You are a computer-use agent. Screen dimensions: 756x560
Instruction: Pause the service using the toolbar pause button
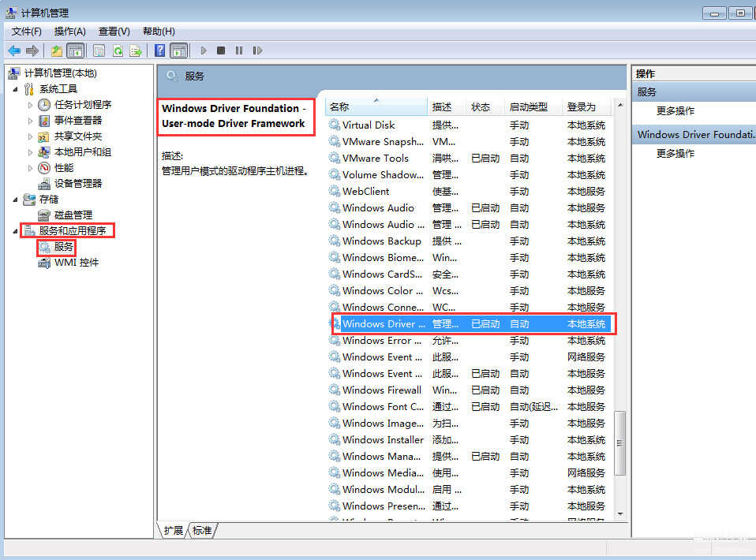click(239, 50)
